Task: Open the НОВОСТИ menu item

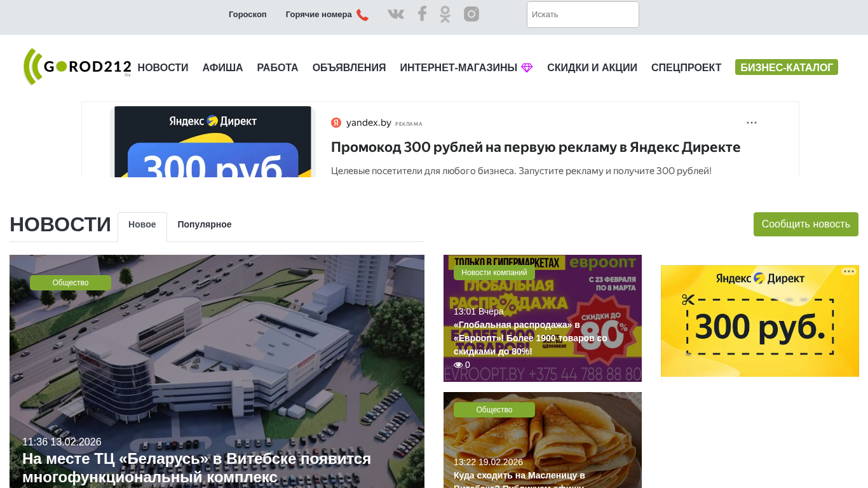Action: pyautogui.click(x=163, y=68)
